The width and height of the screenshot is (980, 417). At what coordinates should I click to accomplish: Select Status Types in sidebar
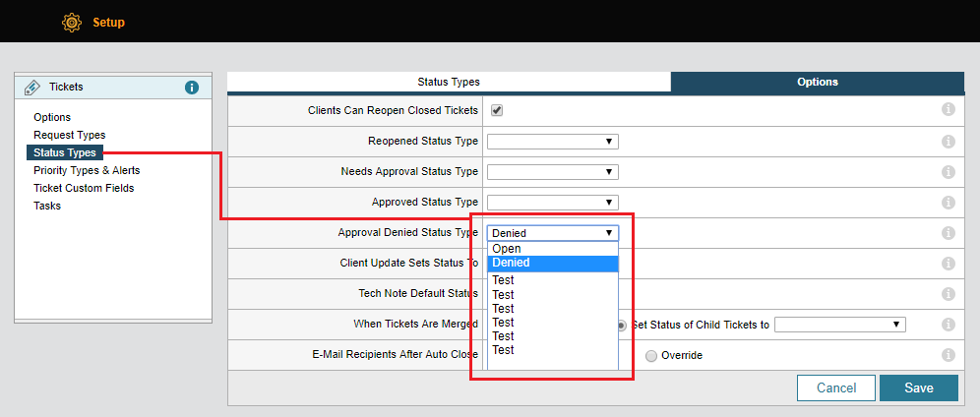tap(65, 152)
